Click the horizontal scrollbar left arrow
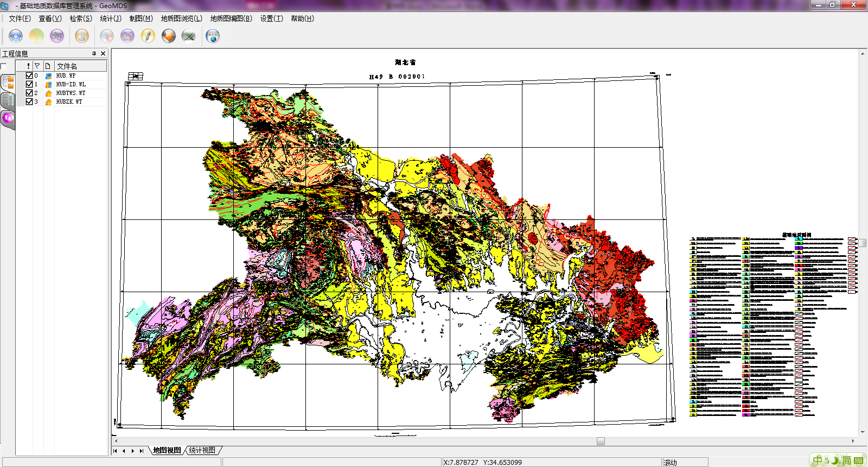 click(116, 441)
